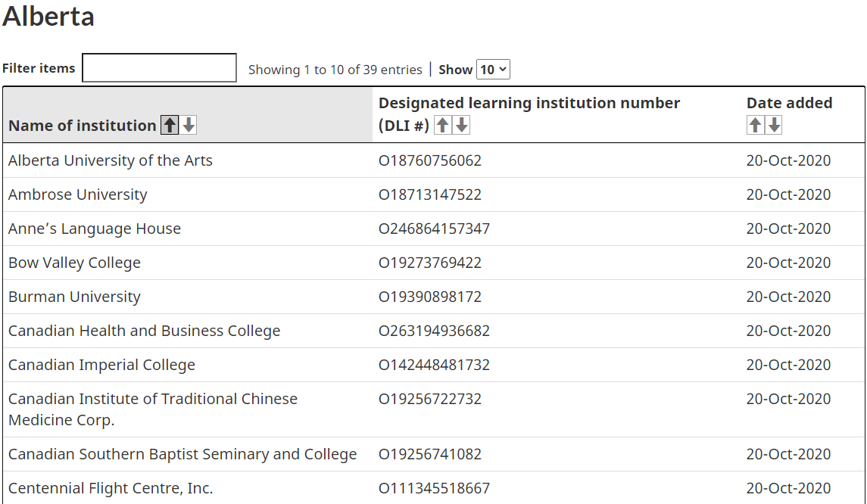Click date added for Alberta University of the Arts
Viewport: 867px width, 504px height.
point(788,160)
